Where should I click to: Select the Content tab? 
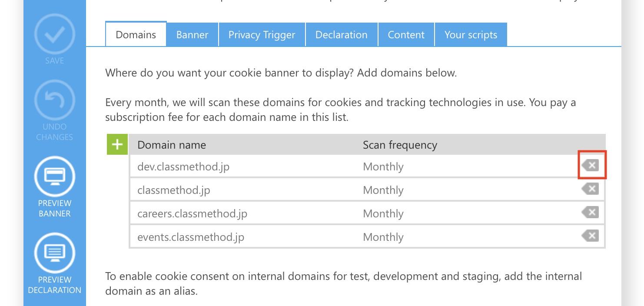pyautogui.click(x=406, y=34)
